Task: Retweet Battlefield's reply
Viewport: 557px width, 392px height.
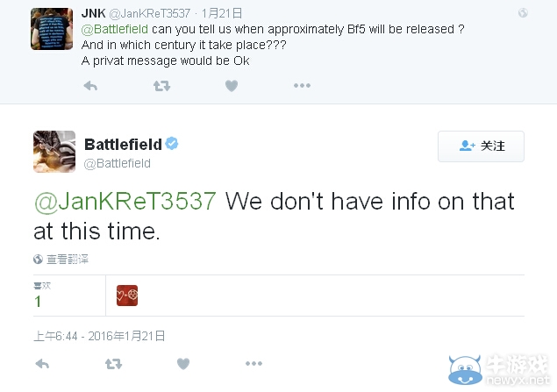Action: 114,364
